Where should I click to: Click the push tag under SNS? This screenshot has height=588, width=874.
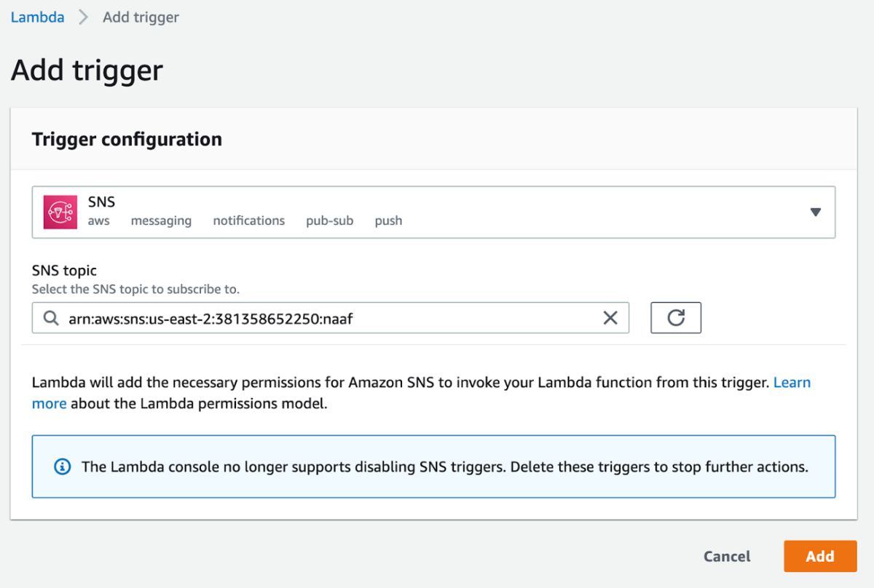(388, 220)
